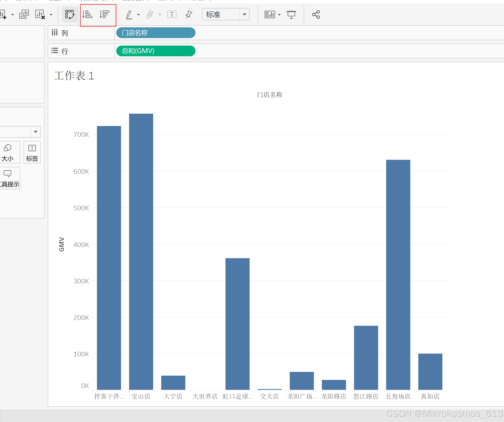The image size is (504, 422).
Task: Select the 龙阳广场 bar
Action: click(302, 381)
